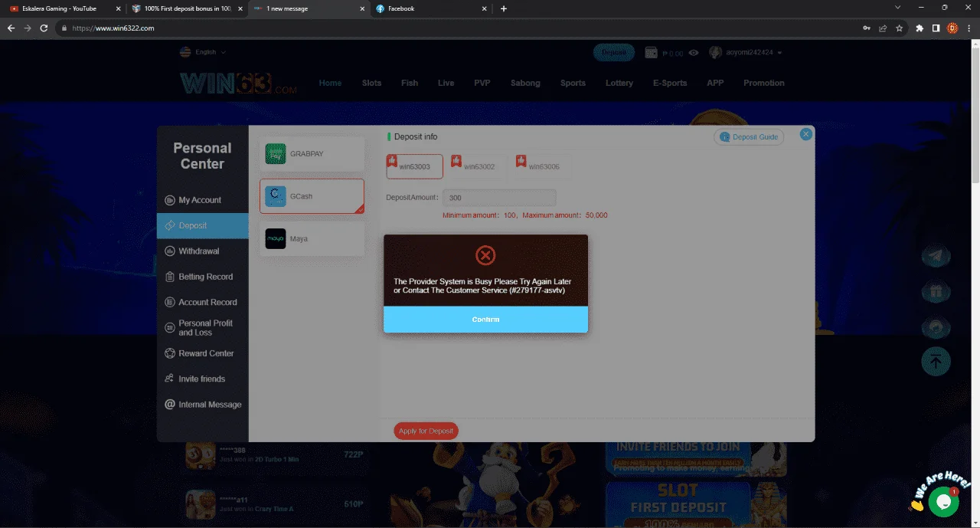
Task: Click Apply for Deposit button
Action: pos(426,431)
